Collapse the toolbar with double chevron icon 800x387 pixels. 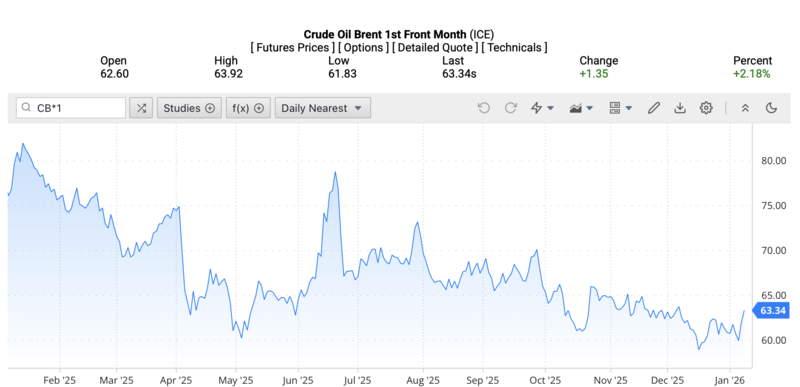745,108
